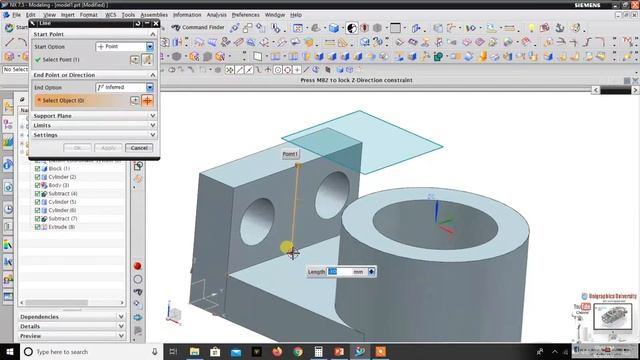Screen dimensions: 640x360
Task: Open the End Option Inferred dropdown
Action: coord(150,87)
